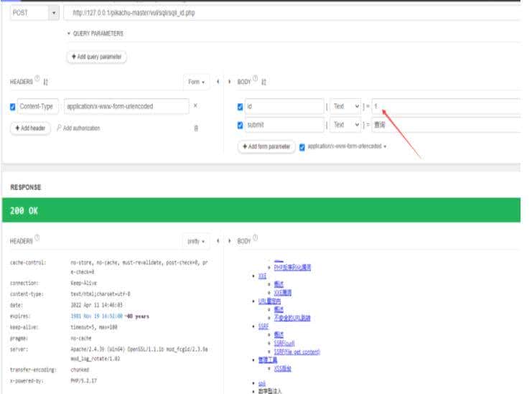
Task: Open the body encoding type dropdown arrow
Action: point(385,147)
